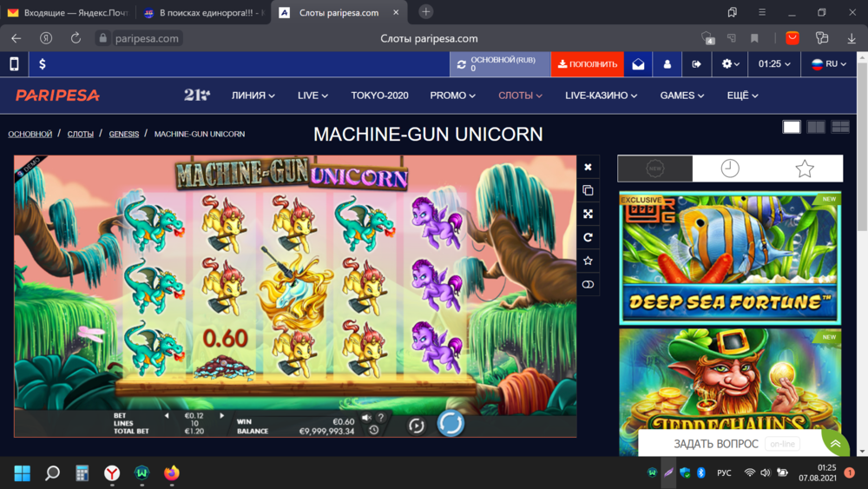868x489 pixels.
Task: Close the game with the X icon
Action: pos(588,167)
